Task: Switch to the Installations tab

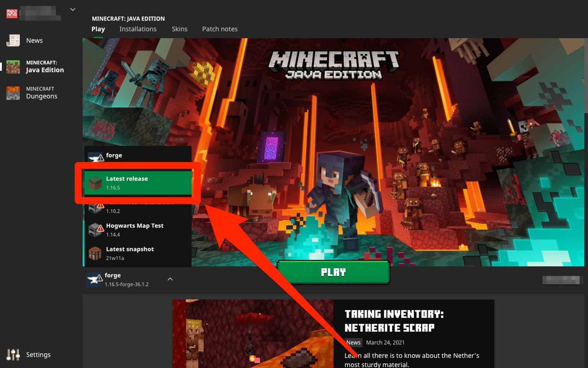Action: [x=138, y=29]
